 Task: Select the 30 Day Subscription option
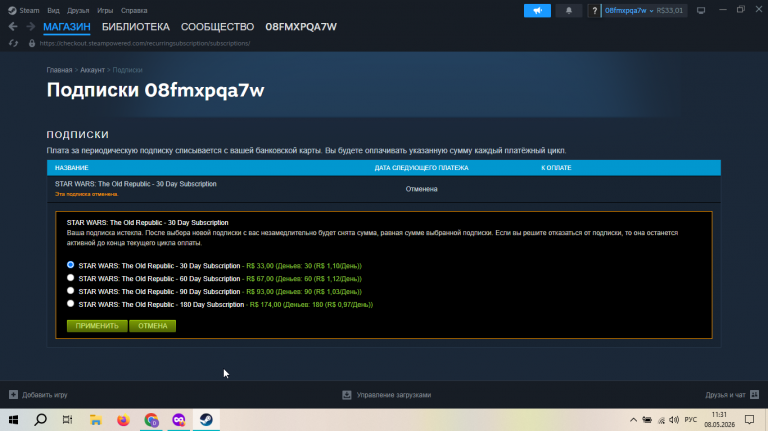pos(71,265)
